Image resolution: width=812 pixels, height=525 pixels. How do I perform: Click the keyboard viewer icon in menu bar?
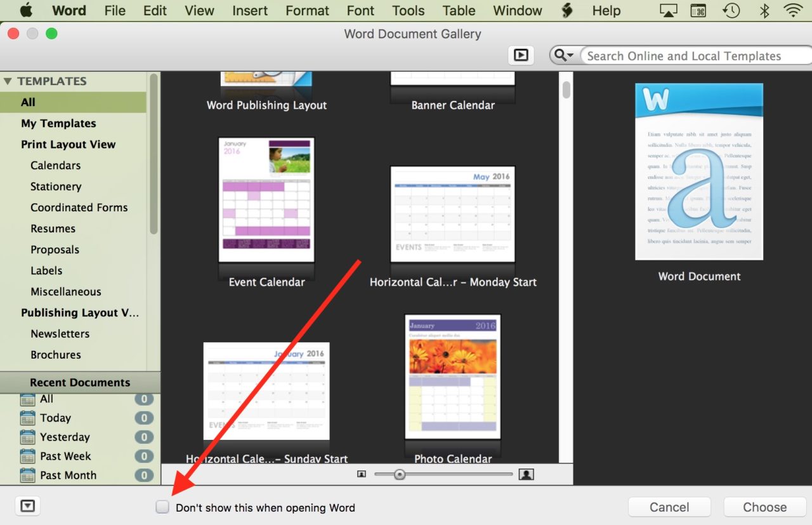(698, 10)
